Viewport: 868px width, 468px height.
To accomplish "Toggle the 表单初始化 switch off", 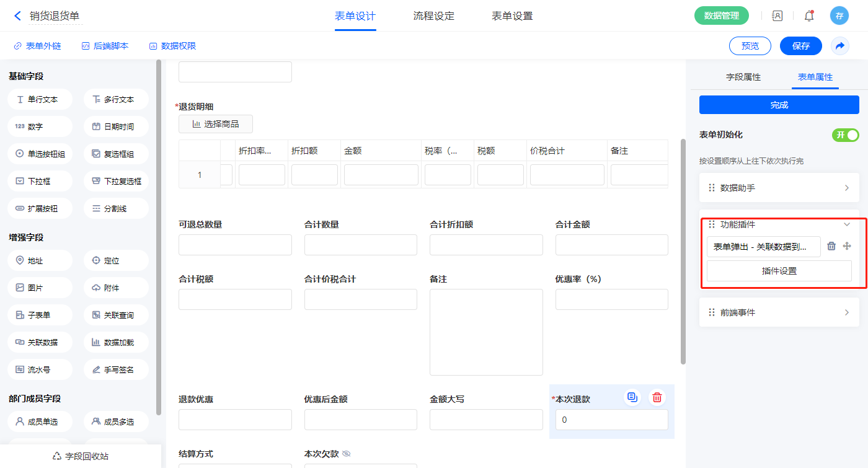I will [845, 135].
